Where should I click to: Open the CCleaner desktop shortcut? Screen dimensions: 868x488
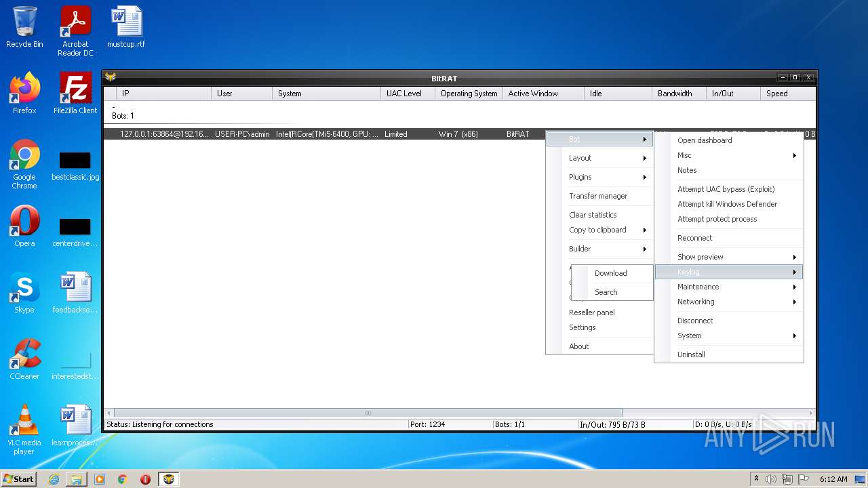[x=24, y=359]
